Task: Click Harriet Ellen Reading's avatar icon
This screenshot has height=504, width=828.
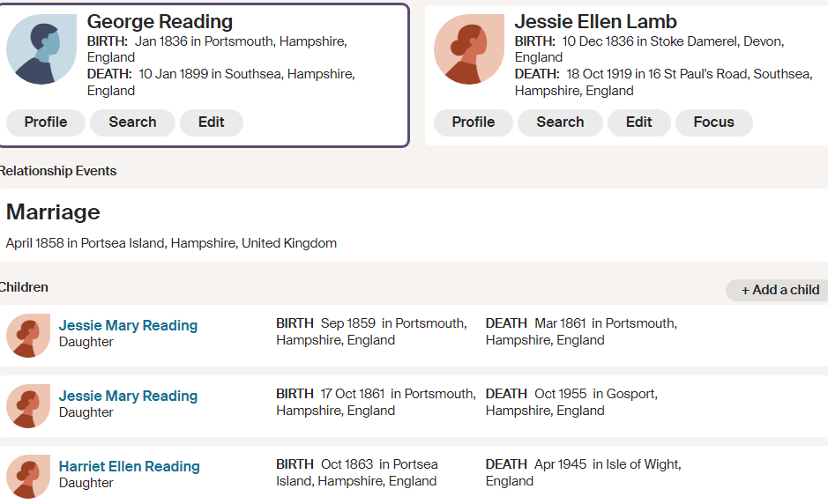Action: pyautogui.click(x=28, y=477)
